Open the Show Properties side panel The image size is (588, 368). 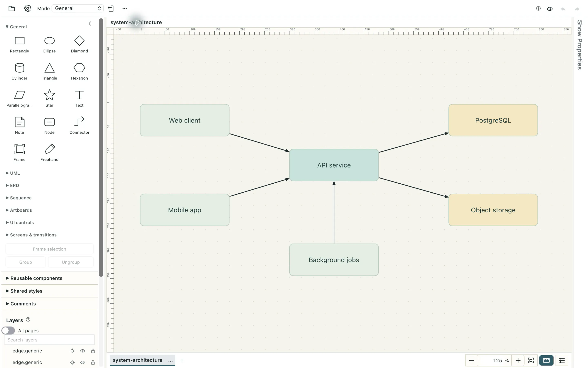[580, 45]
